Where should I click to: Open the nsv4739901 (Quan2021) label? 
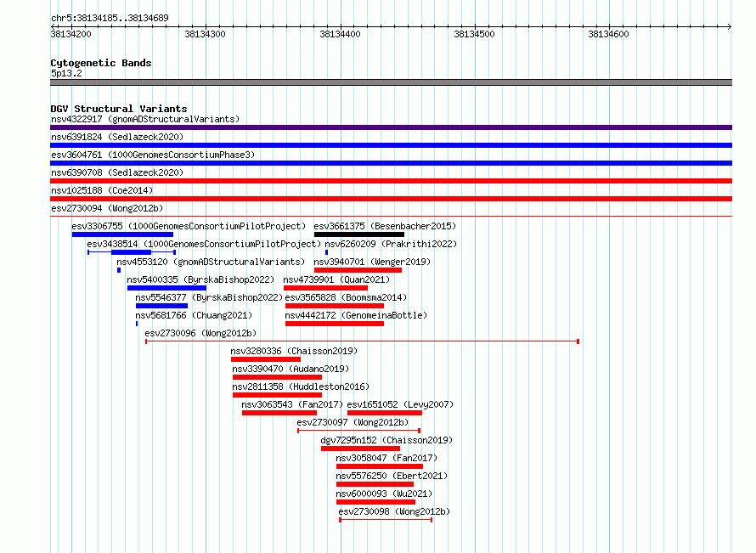point(336,279)
